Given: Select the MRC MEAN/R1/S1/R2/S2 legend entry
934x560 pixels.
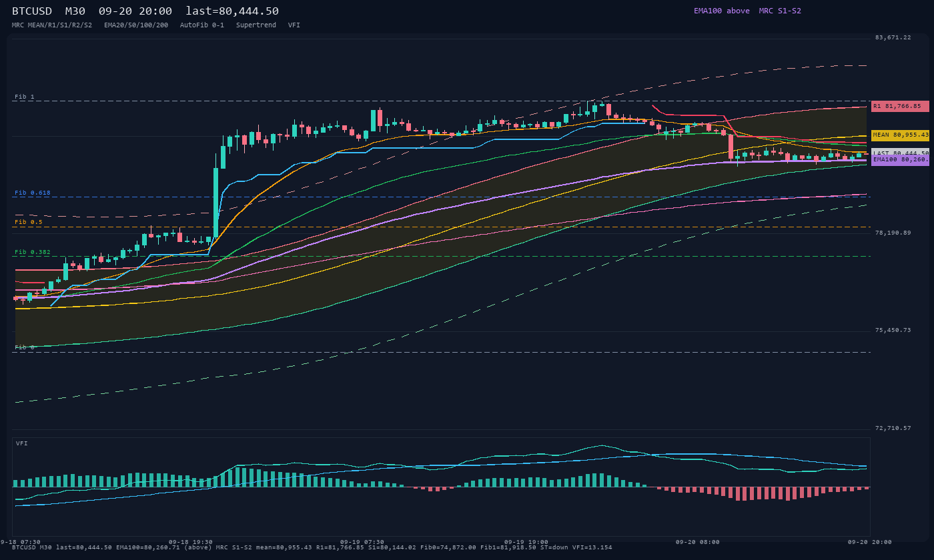Looking at the screenshot, I should [52, 25].
